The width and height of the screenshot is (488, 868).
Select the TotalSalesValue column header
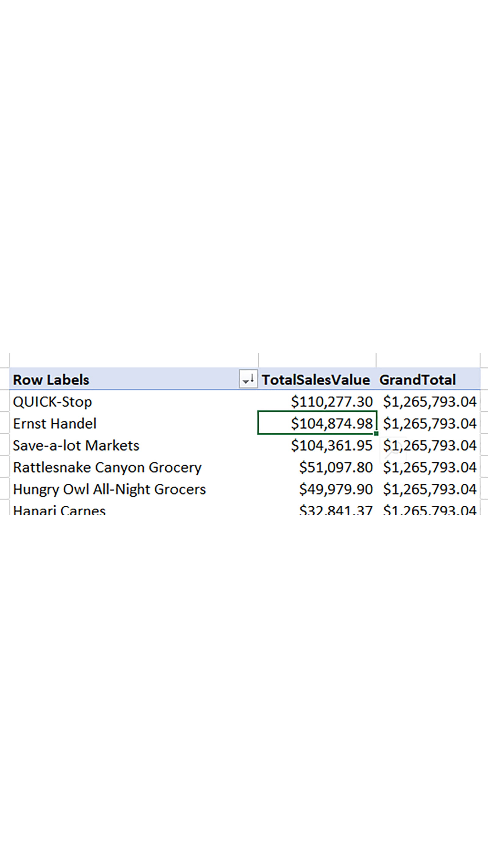316,380
